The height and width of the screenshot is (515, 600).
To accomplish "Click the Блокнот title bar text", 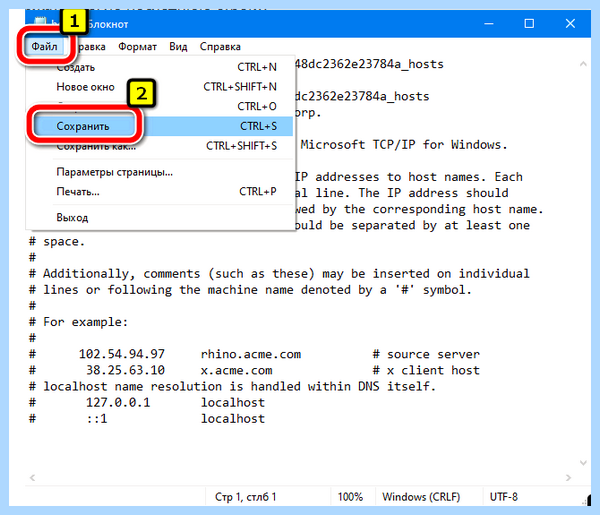I will tap(108, 24).
